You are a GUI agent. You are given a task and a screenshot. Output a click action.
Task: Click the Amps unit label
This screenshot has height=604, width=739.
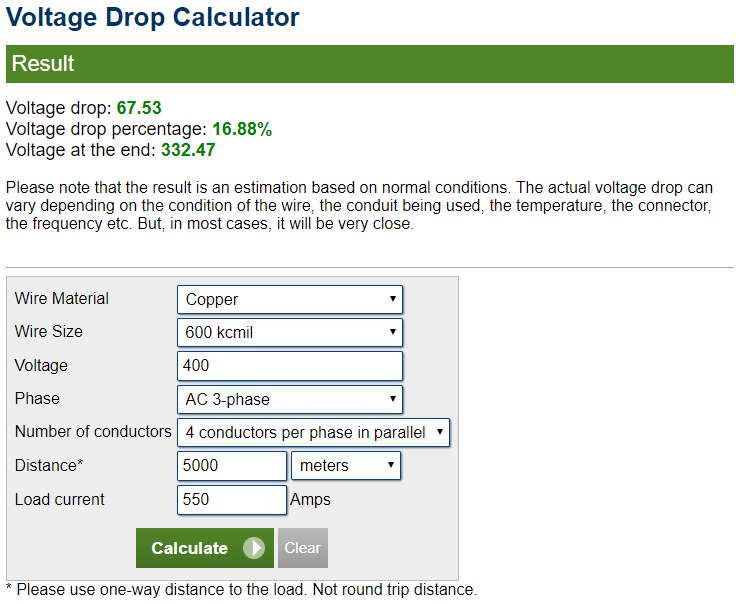pos(310,499)
